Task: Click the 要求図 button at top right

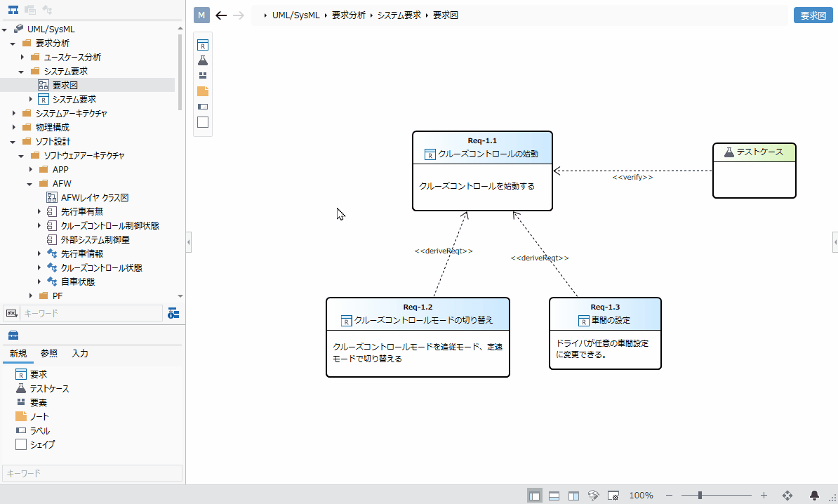Action: point(813,15)
